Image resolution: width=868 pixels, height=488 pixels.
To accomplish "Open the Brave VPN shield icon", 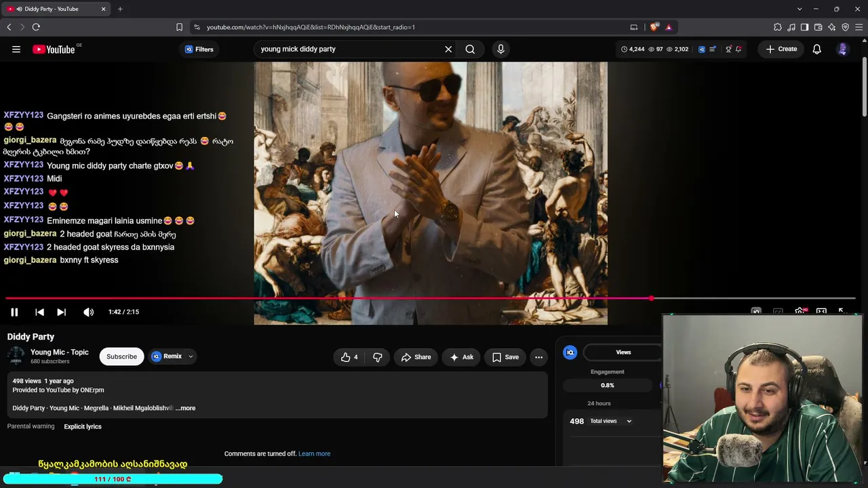I will [x=845, y=27].
